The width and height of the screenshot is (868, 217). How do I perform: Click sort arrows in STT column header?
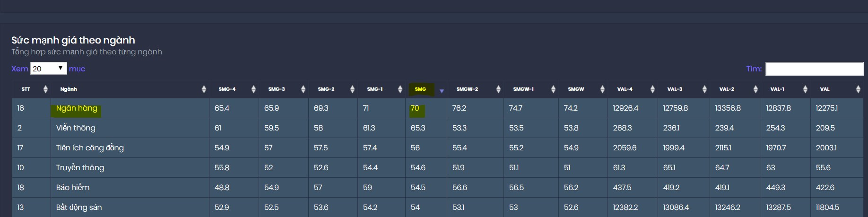tap(45, 89)
